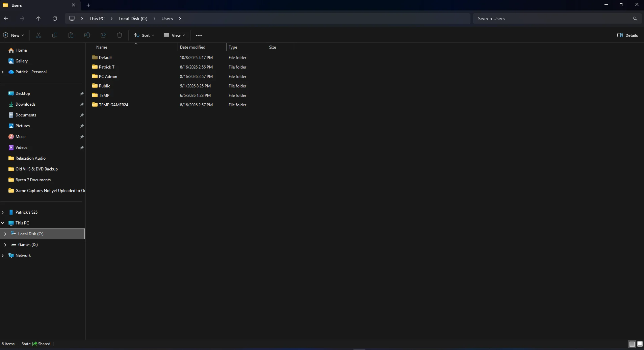Switch to large thumbnails view icon
Screen dimensions: 644x350
point(640,344)
